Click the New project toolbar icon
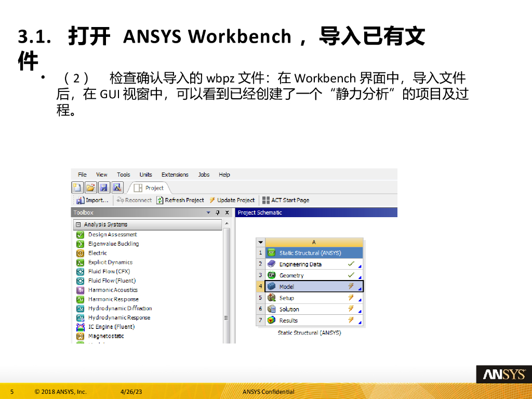This screenshot has height=399, width=532. coord(77,188)
